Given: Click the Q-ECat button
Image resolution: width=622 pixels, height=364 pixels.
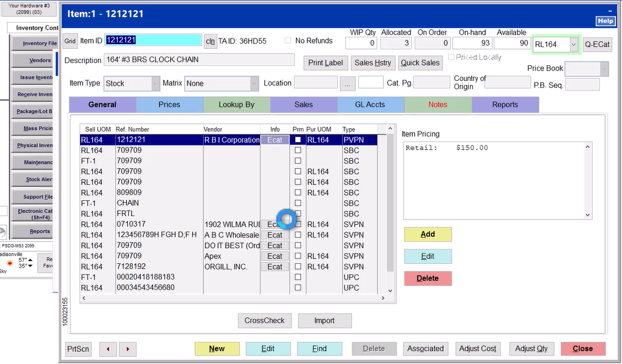Looking at the screenshot, I should pos(597,44).
